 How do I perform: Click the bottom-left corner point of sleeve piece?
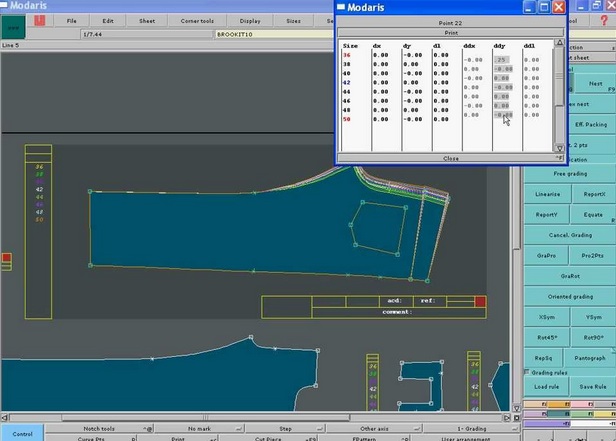click(90, 265)
